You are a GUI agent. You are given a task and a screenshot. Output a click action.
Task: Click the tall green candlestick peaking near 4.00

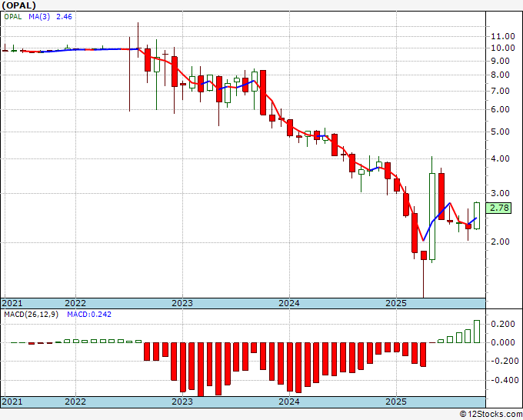432,216
